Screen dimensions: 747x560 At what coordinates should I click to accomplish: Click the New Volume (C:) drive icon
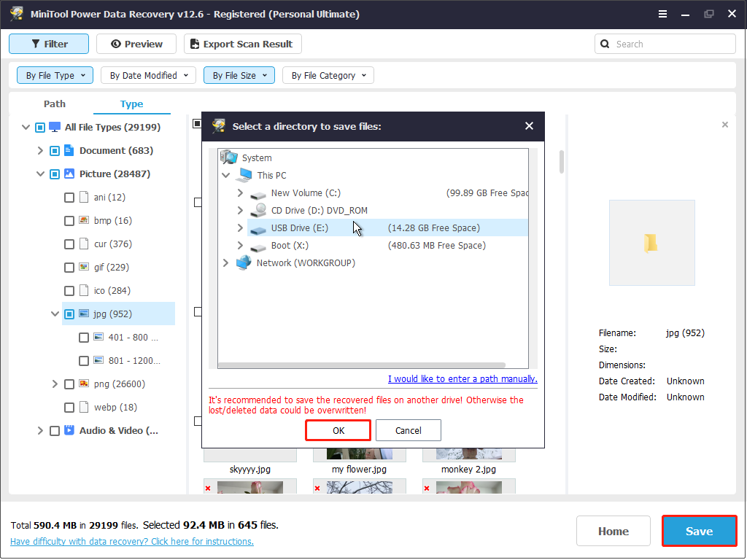click(258, 194)
